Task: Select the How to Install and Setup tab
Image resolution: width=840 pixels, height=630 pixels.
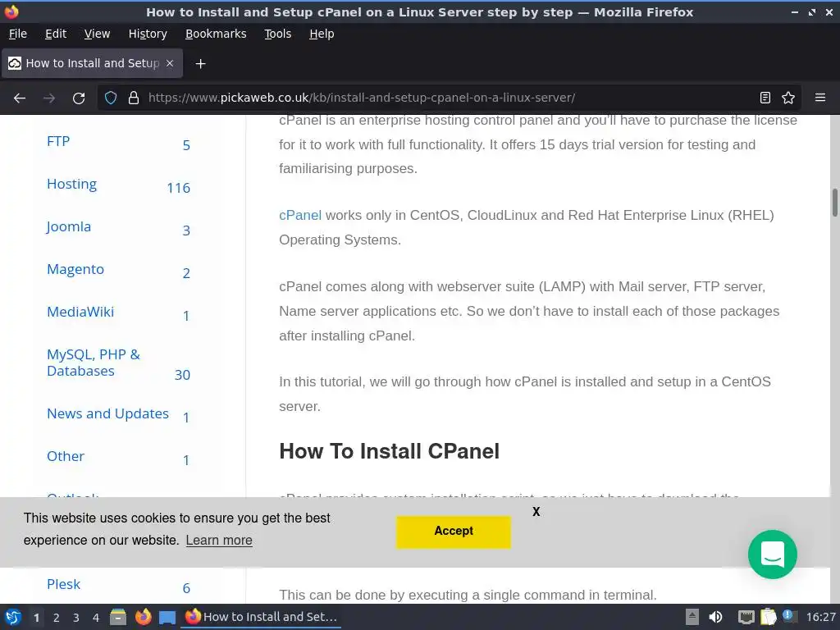Action: click(92, 63)
